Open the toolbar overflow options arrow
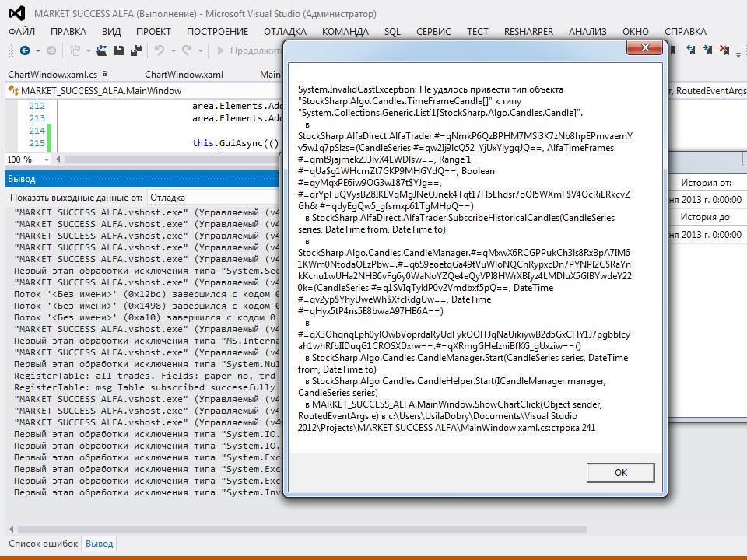Image resolution: width=747 pixels, height=560 pixels. tap(739, 53)
